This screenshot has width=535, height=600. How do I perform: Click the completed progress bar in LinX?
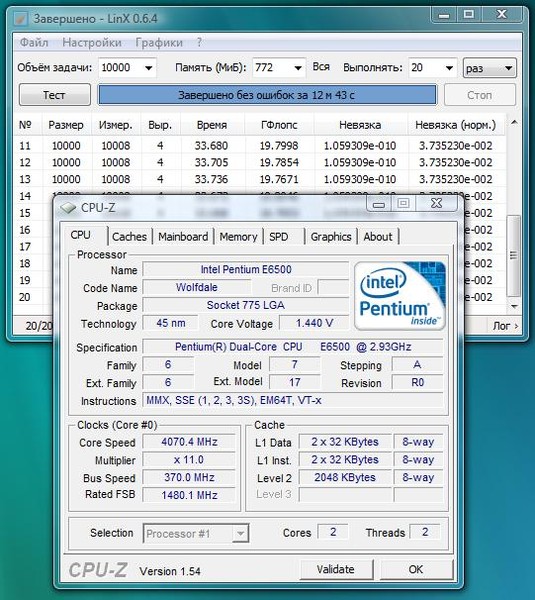click(267, 95)
